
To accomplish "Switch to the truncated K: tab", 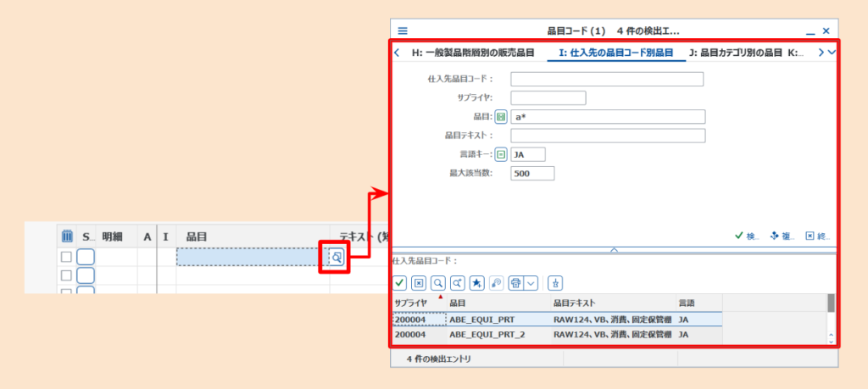I will click(796, 53).
